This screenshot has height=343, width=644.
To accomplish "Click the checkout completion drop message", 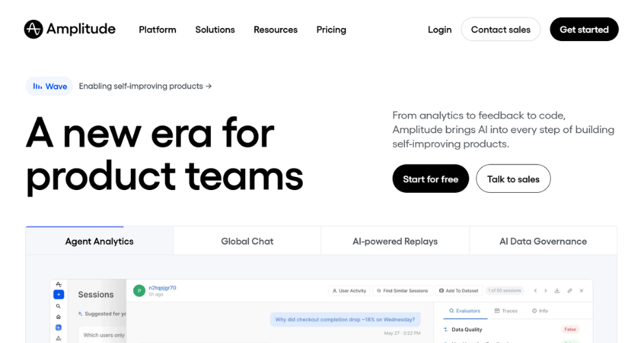I will coord(345,320).
